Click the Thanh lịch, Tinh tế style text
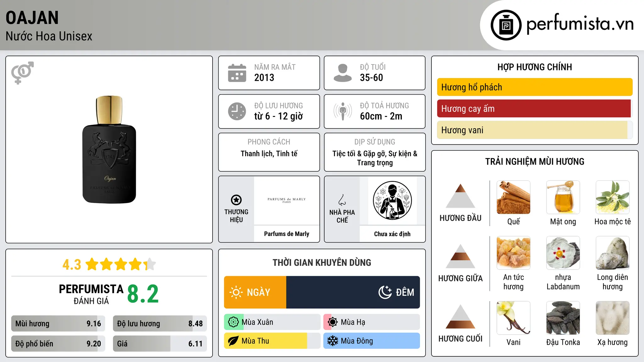The height and width of the screenshot is (362, 644). [269, 154]
